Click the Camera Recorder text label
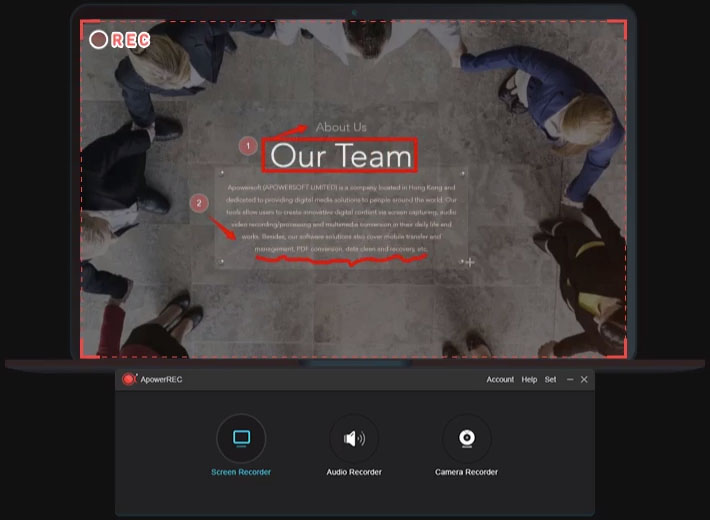Viewport: 710px width, 520px height. pos(466,472)
